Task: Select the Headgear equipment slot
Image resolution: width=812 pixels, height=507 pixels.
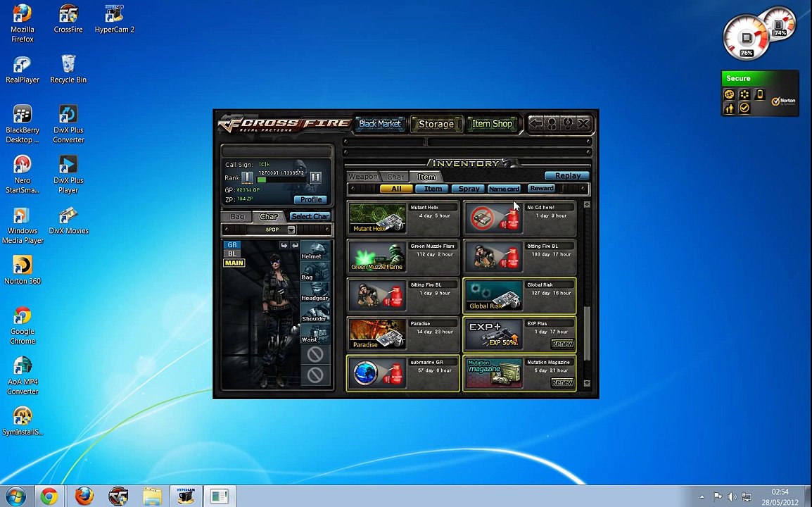Action: tap(315, 292)
